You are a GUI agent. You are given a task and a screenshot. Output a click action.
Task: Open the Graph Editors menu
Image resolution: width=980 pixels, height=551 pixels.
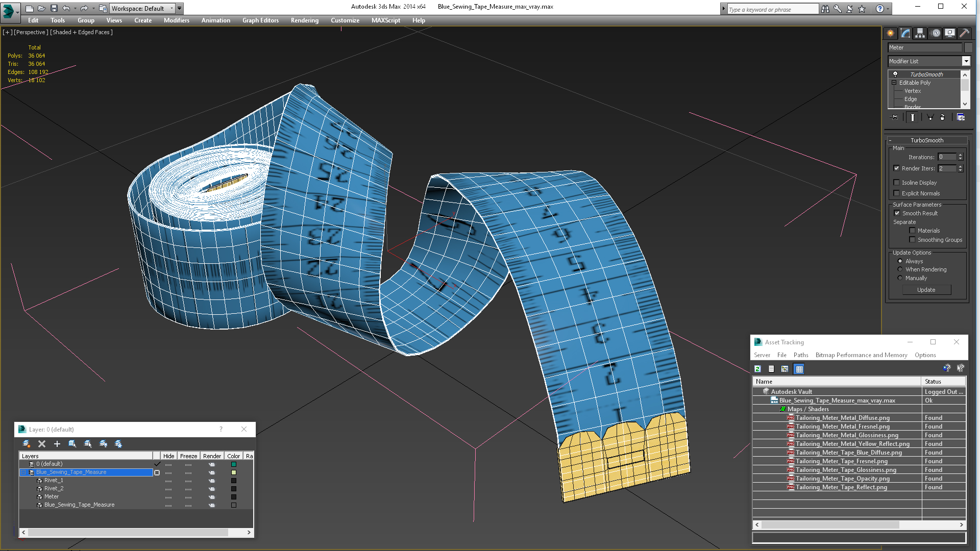(260, 20)
